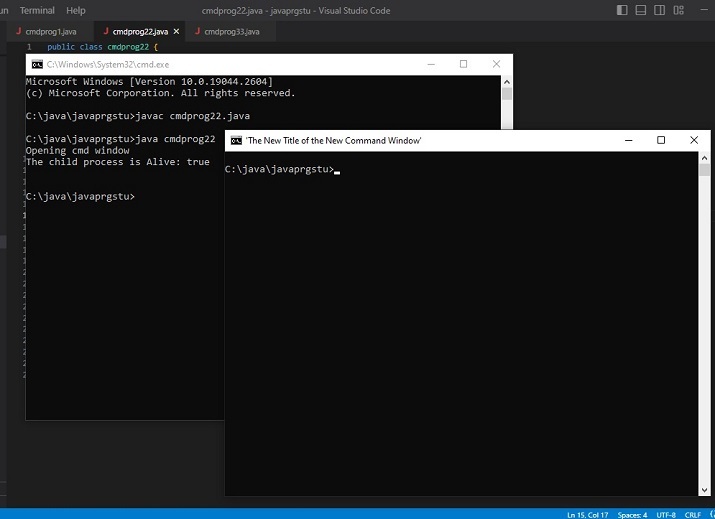This screenshot has width=715, height=519.
Task: Click Ln 15, Col 17 status indicator
Action: coord(588,515)
